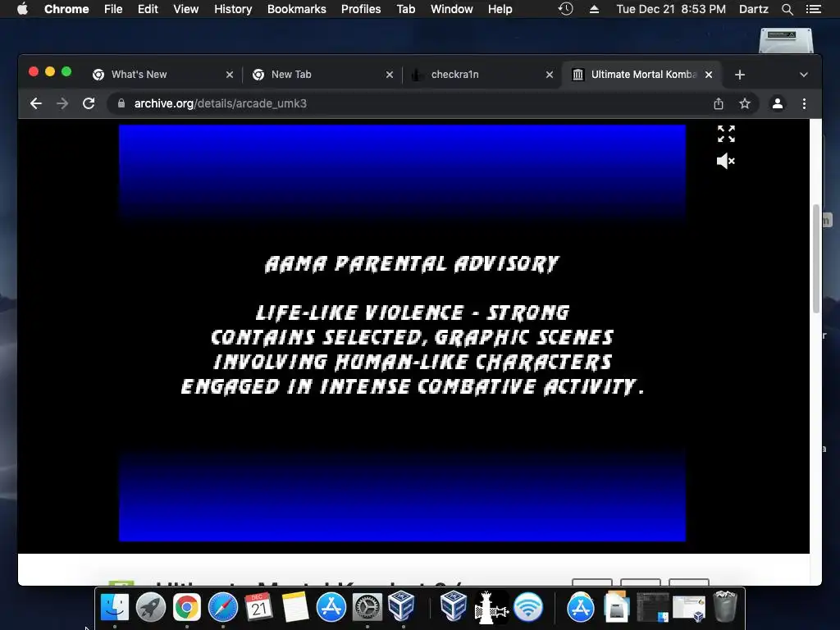Share this page using the share icon
The width and height of the screenshot is (840, 630).
[719, 103]
